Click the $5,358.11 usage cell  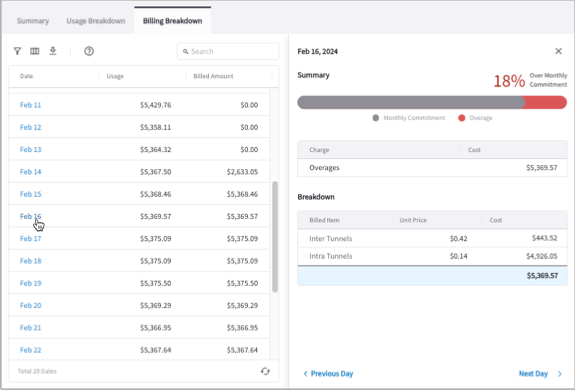[x=155, y=127]
